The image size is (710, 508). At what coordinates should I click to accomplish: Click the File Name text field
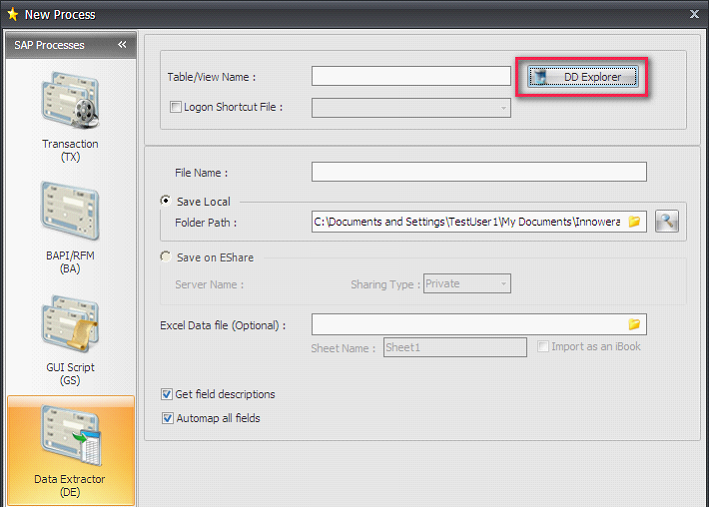[x=479, y=172]
